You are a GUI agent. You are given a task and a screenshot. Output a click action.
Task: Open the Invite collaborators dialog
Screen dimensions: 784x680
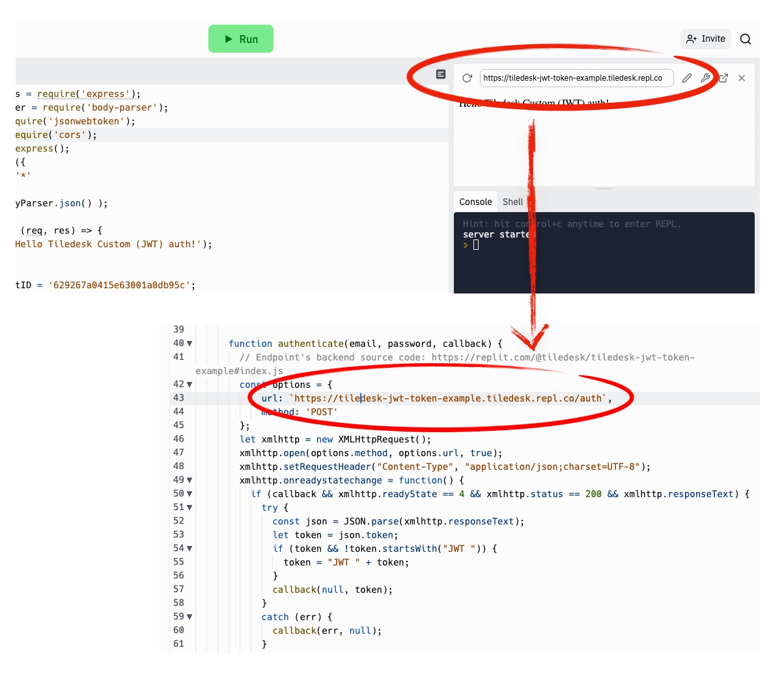pos(706,39)
